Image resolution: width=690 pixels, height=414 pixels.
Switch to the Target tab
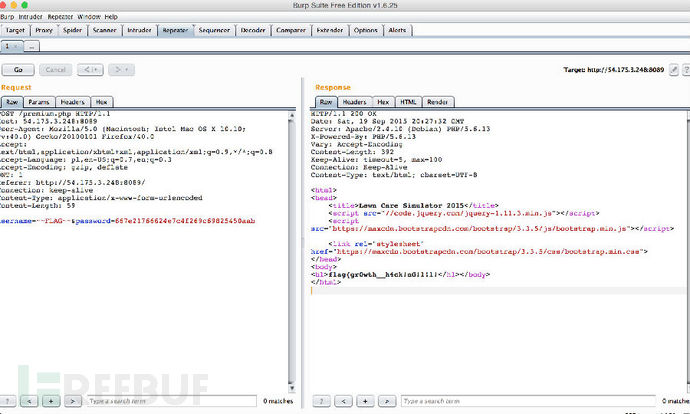15,30
